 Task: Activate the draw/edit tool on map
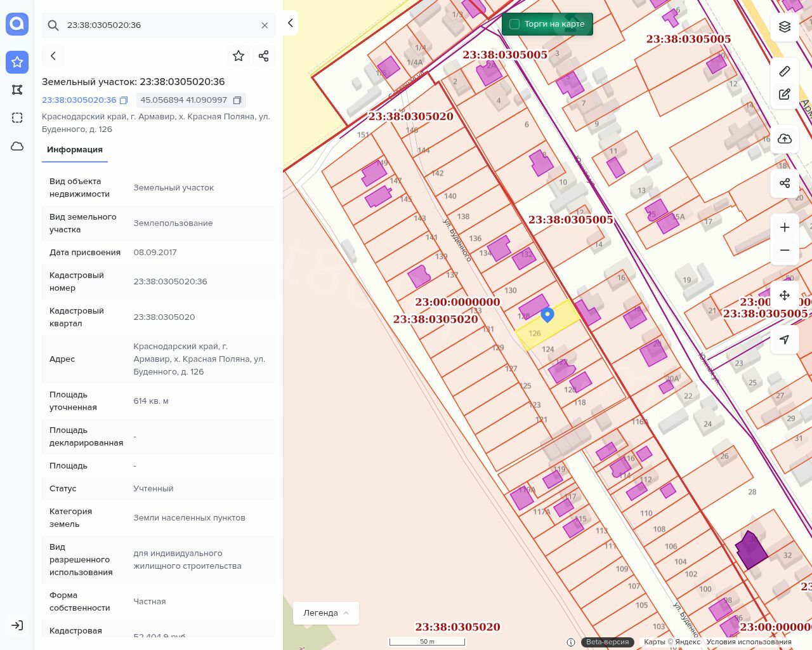pos(785,94)
